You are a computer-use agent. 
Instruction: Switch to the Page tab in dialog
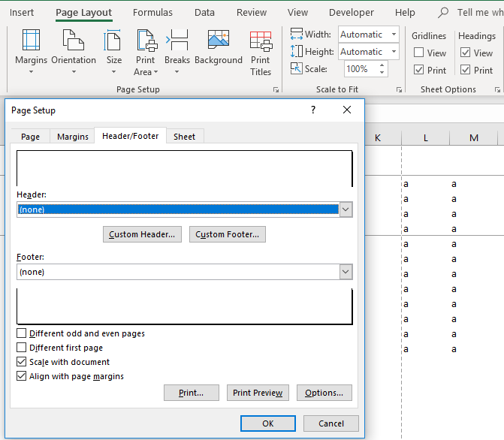coord(31,136)
